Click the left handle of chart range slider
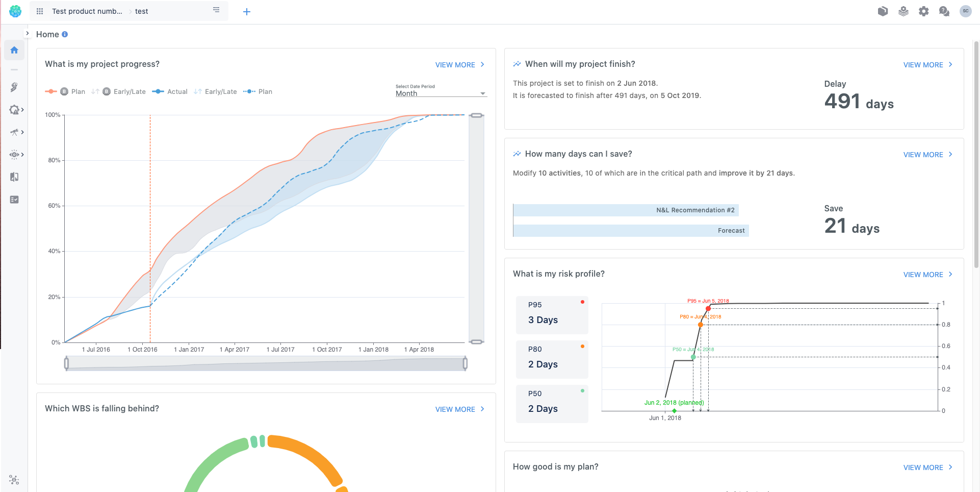 tap(66, 363)
